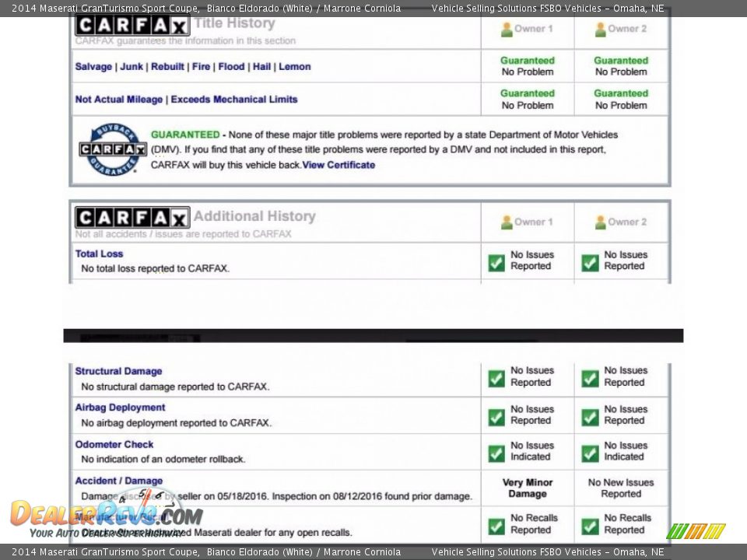
Task: Open the Structural Damage link
Action: tap(118, 371)
